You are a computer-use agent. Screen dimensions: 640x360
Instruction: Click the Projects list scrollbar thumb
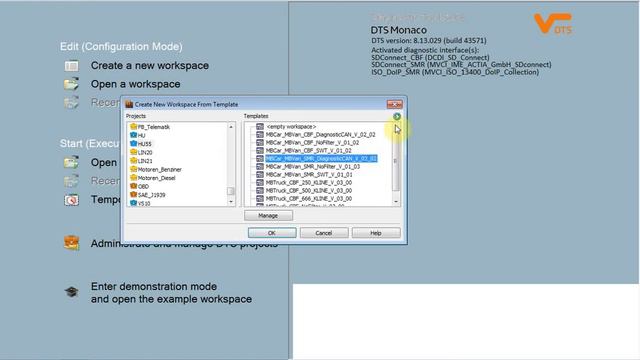click(231, 191)
